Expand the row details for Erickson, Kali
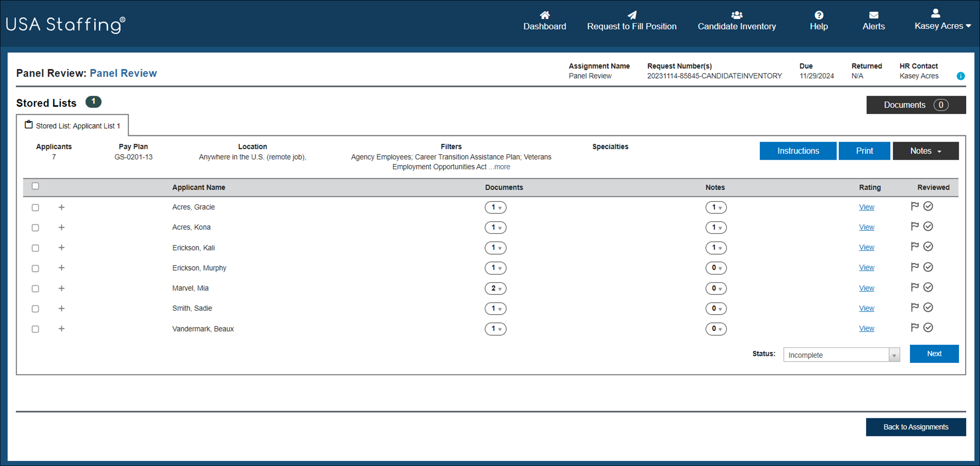The image size is (980, 466). 61,248
